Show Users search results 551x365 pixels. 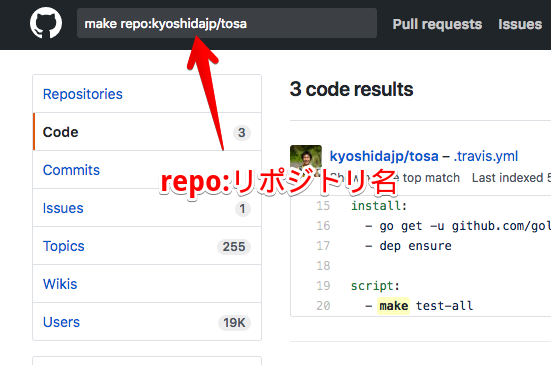point(147,322)
